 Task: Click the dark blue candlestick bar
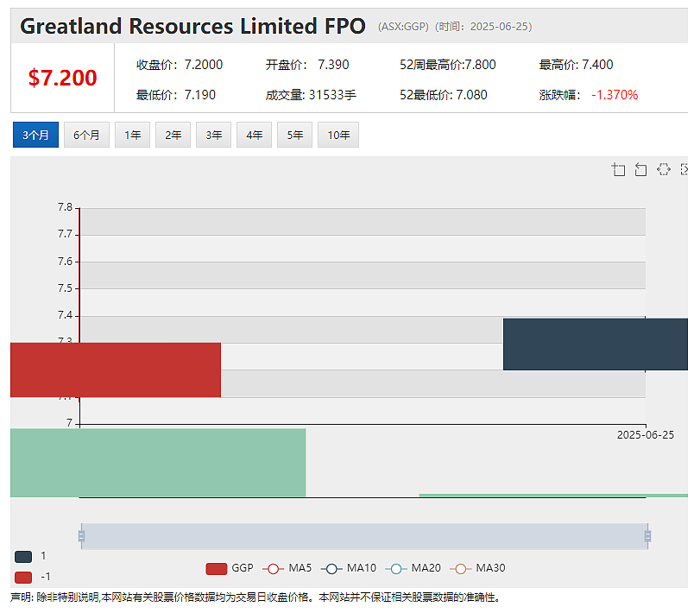pos(595,344)
